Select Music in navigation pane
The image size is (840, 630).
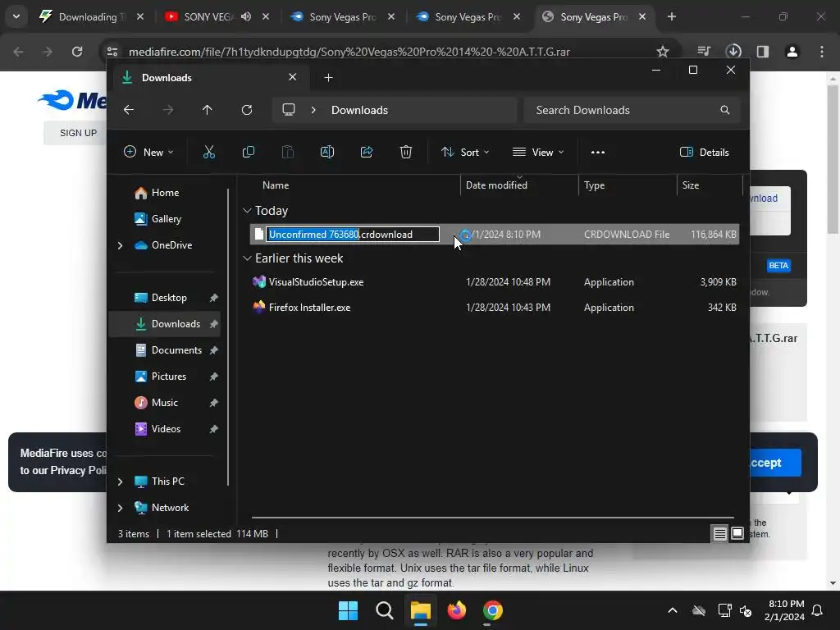(165, 403)
